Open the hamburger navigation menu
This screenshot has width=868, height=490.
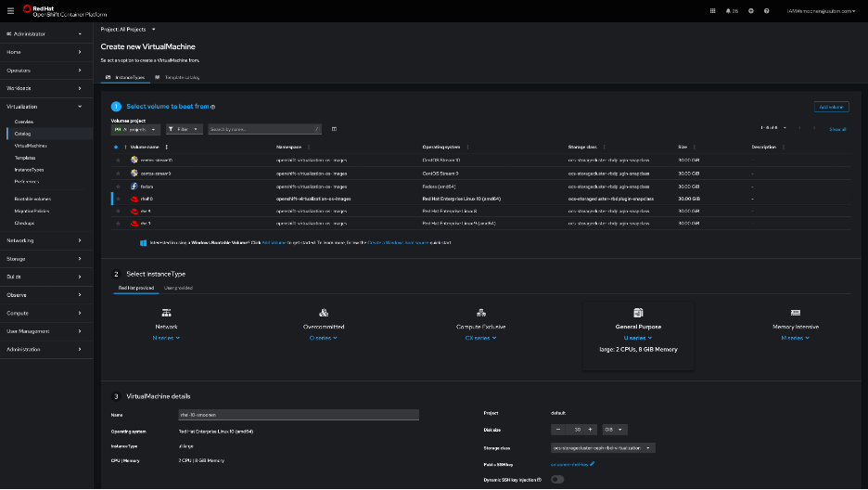coord(10,11)
